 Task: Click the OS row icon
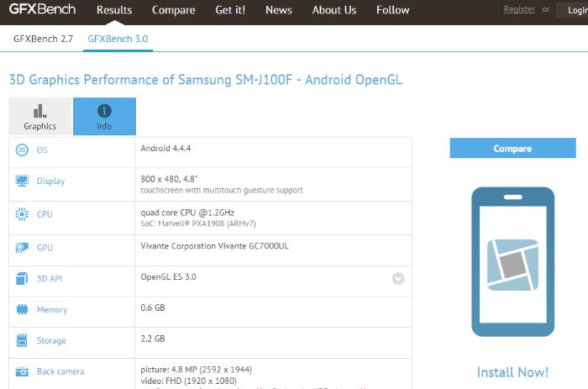tap(22, 150)
